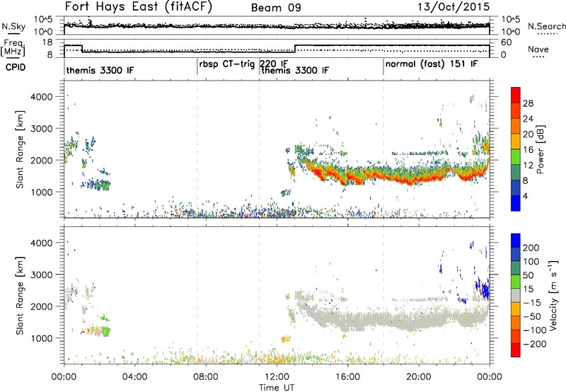
Task: Click the '24' label on Power colorbar
Action: [528, 119]
